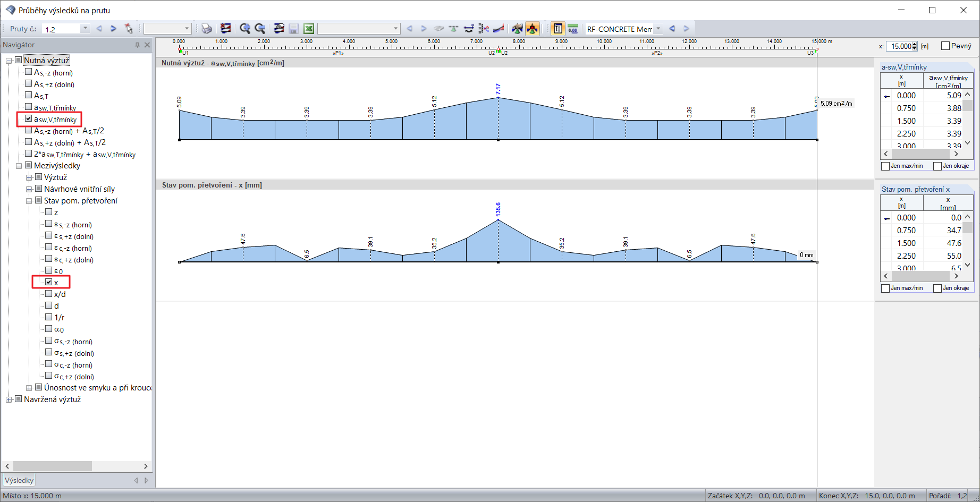Image resolution: width=980 pixels, height=502 pixels.
Task: Expand the Výztuž tree node
Action: coord(29,177)
